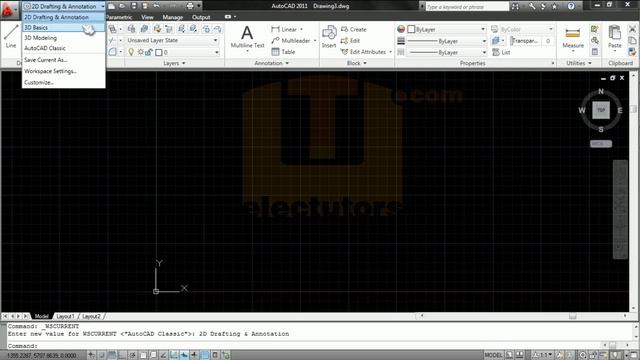Viewport: 640px width, 360px height.
Task: Open the lineweight ByLayer dropdown
Action: (x=447, y=41)
